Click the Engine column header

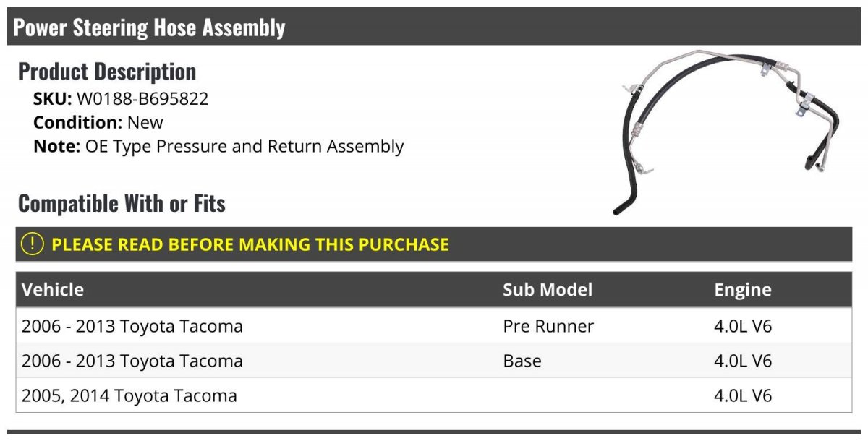(x=743, y=291)
